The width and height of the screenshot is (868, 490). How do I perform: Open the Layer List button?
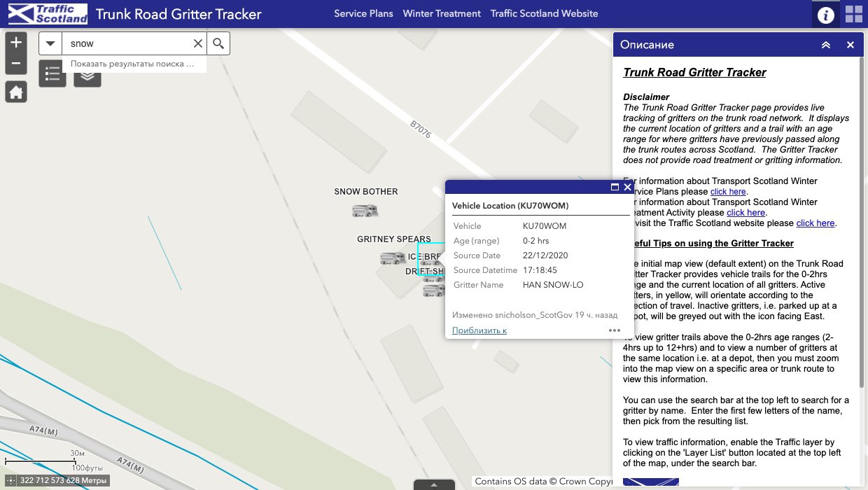[x=87, y=73]
